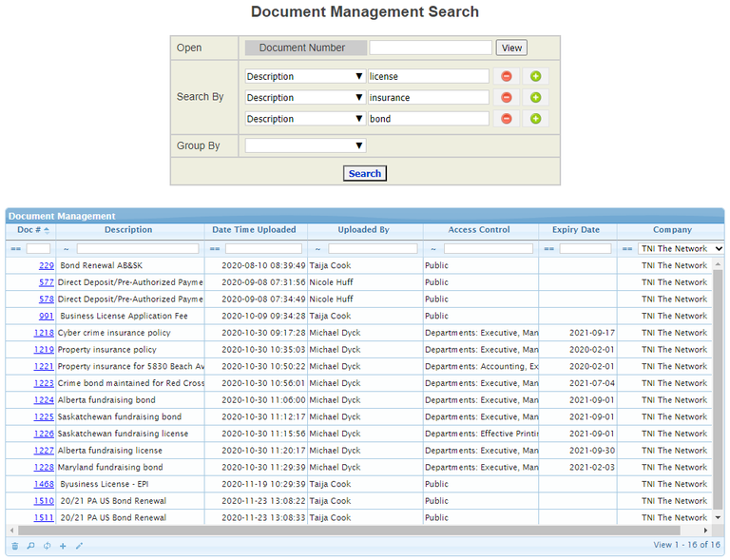Image resolution: width=730 pixels, height=560 pixels.
Task: Add a search row after 'insurance'
Action: coord(535,97)
